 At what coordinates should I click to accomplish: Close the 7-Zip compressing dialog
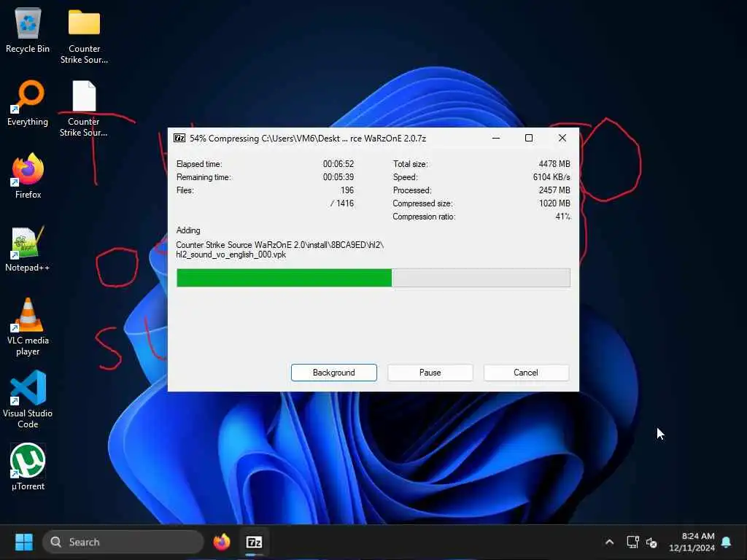[x=562, y=138]
